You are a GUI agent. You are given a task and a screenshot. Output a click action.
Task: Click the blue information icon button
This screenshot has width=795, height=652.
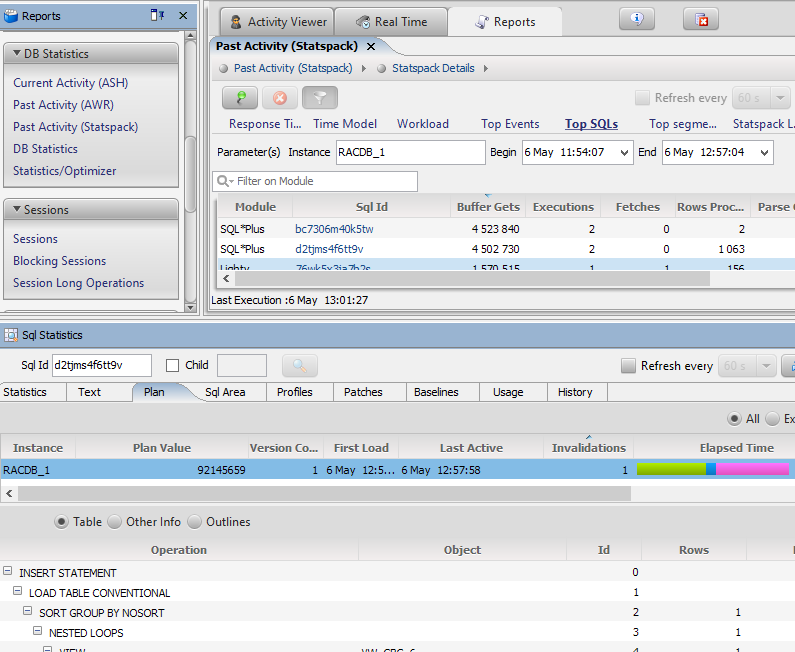637,20
